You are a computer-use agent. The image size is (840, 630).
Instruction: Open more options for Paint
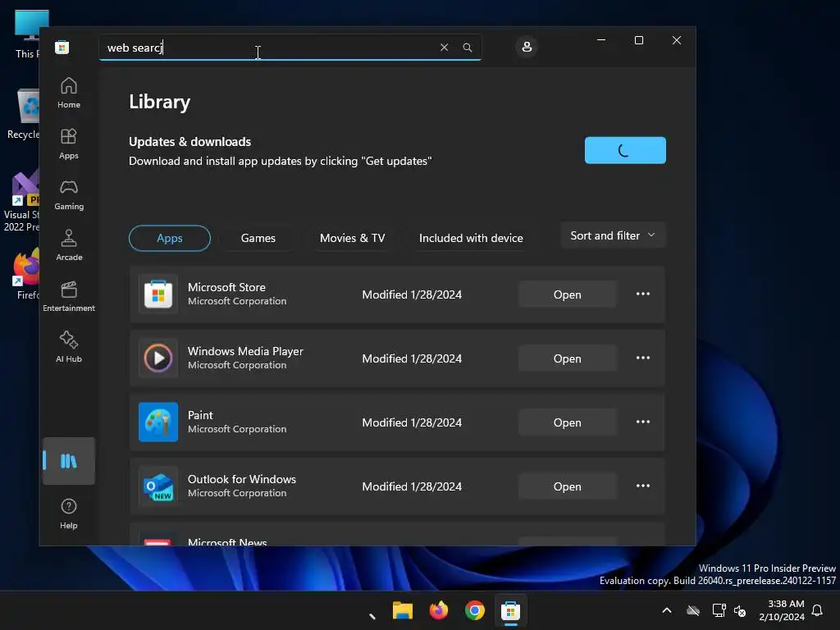pyautogui.click(x=643, y=422)
